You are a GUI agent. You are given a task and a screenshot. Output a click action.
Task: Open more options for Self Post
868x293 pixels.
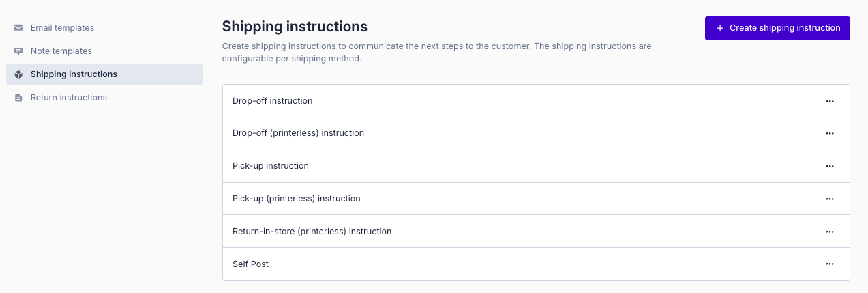830,264
